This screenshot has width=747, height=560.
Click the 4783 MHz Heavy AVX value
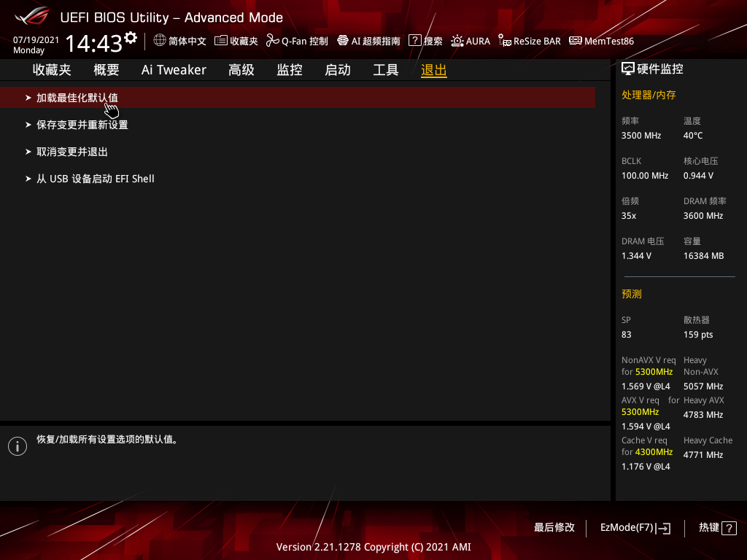click(x=703, y=415)
